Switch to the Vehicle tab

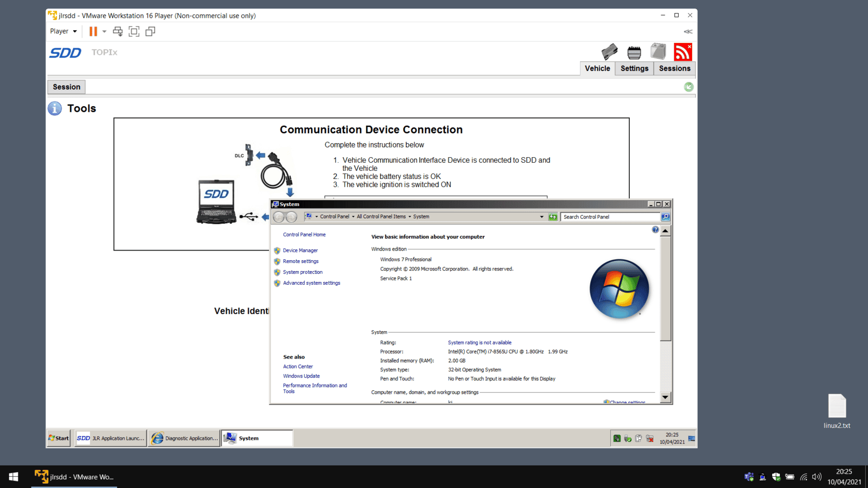pyautogui.click(x=597, y=68)
